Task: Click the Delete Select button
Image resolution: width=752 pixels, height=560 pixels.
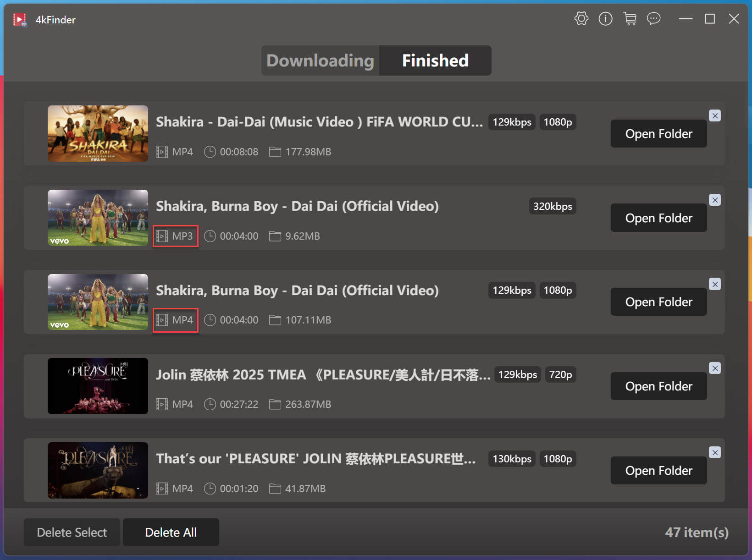Action: coord(72,532)
